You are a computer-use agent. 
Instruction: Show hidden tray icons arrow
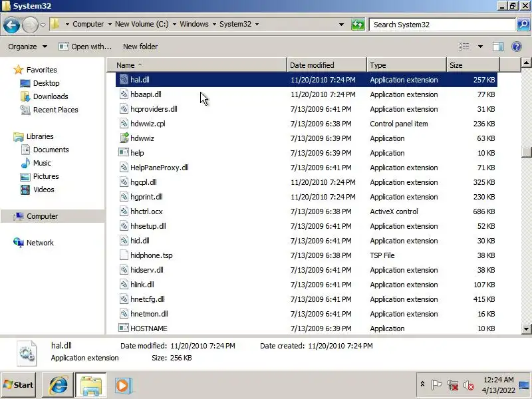pyautogui.click(x=422, y=384)
